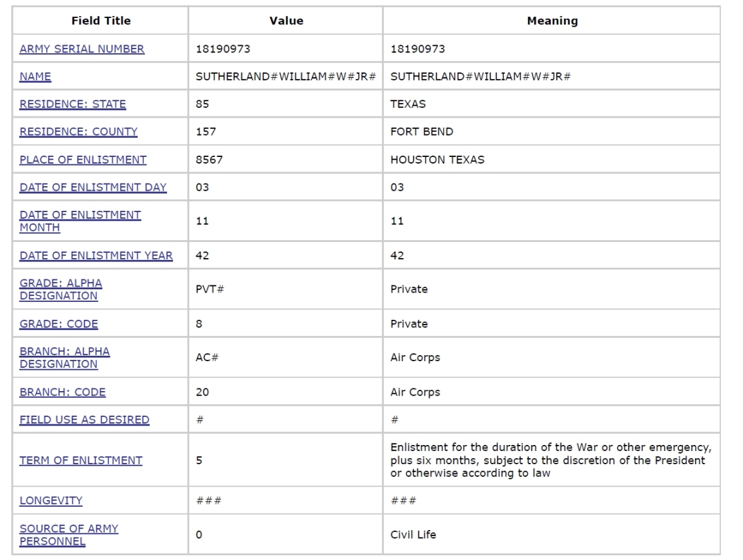
Task: Open the LONGEVITY field link
Action: point(51,501)
